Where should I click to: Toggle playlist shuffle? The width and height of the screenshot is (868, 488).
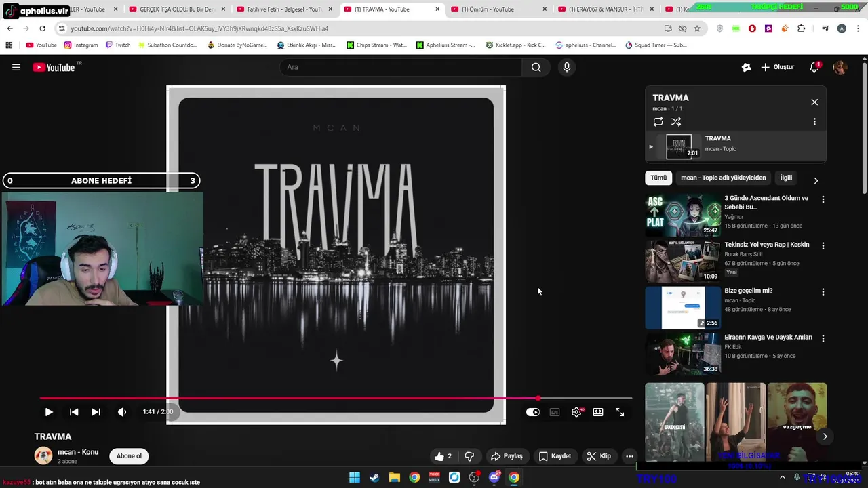[676, 122]
